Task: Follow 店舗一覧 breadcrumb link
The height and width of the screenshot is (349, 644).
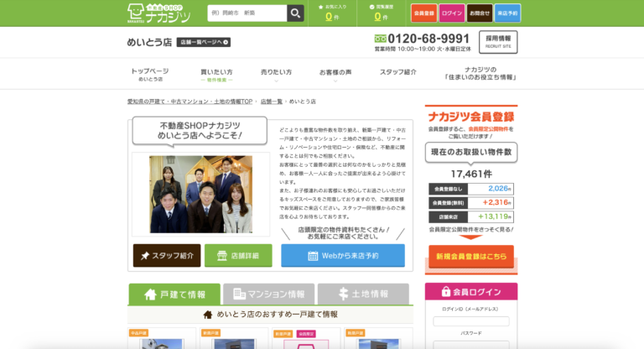Action: pyautogui.click(x=272, y=102)
